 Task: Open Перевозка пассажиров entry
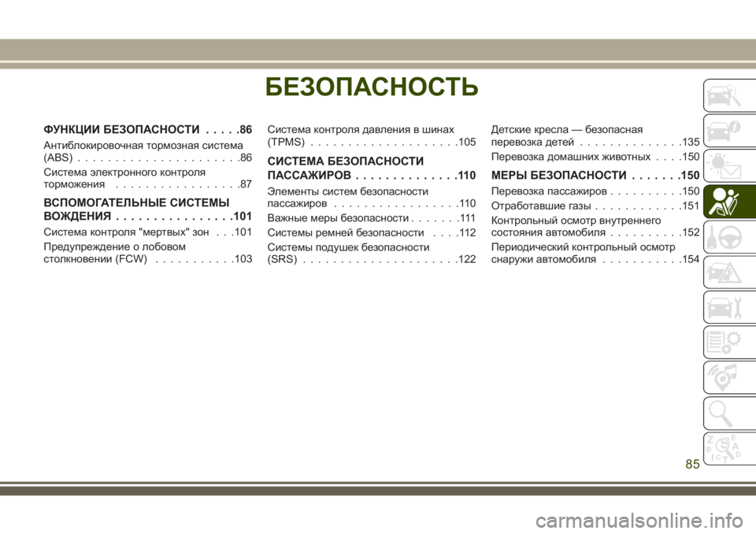(x=595, y=191)
